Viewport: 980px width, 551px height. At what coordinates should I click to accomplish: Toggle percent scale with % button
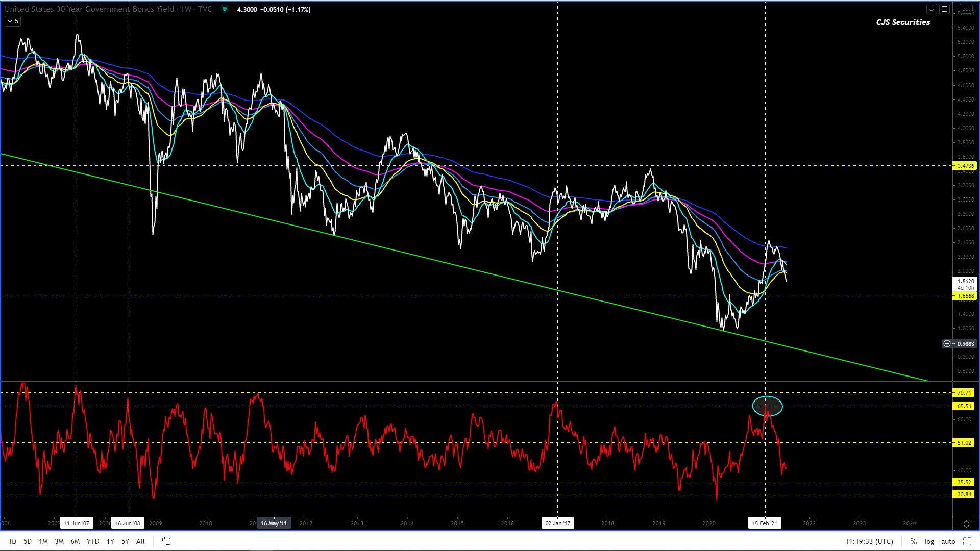pyautogui.click(x=913, y=541)
